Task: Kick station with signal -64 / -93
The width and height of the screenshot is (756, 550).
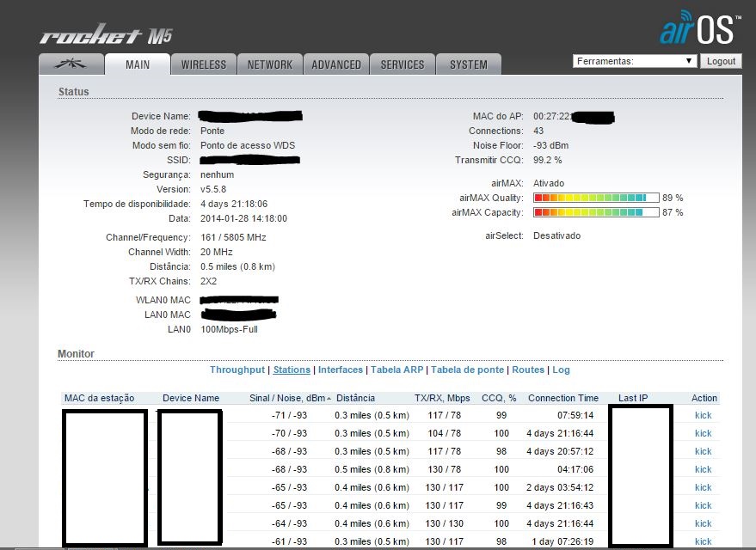Action: coord(703,523)
